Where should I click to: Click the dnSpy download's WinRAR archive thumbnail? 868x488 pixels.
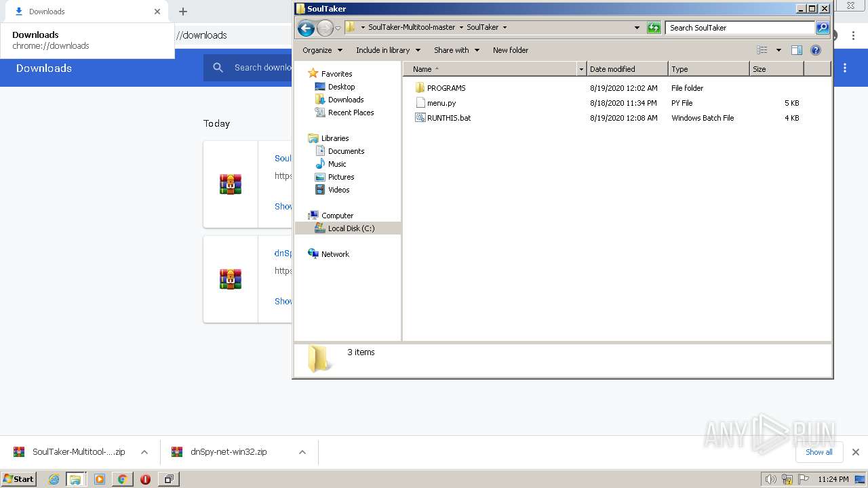231,279
